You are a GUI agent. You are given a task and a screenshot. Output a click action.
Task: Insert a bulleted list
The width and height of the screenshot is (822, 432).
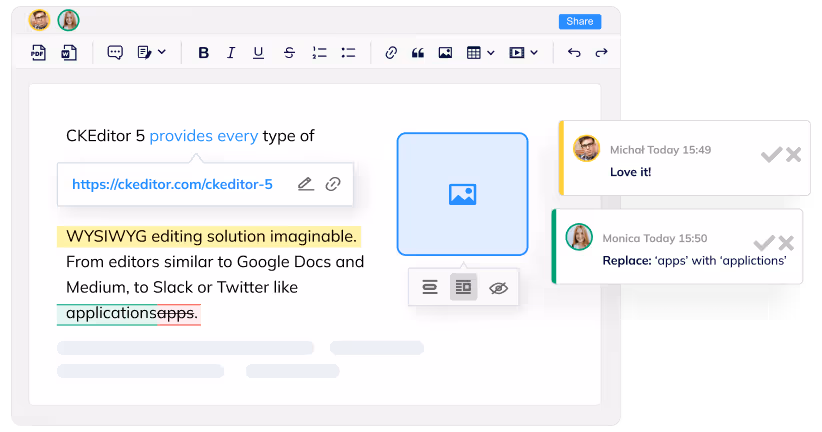tap(348, 53)
